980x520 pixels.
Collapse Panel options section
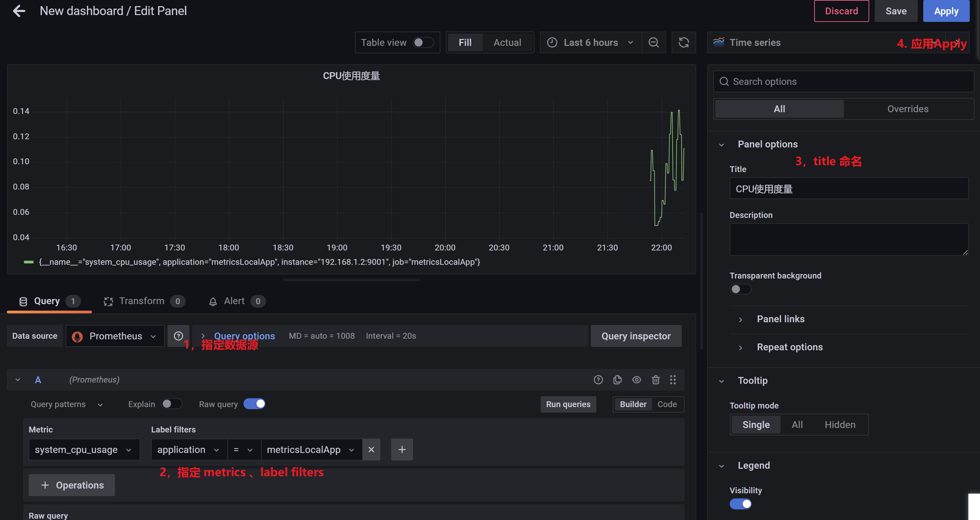coord(721,145)
